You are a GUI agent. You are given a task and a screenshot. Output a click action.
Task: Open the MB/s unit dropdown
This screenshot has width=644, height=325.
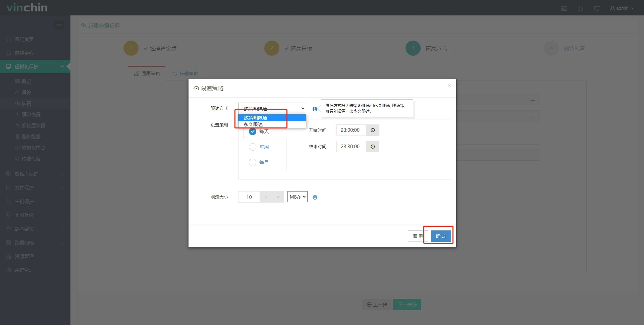click(298, 197)
